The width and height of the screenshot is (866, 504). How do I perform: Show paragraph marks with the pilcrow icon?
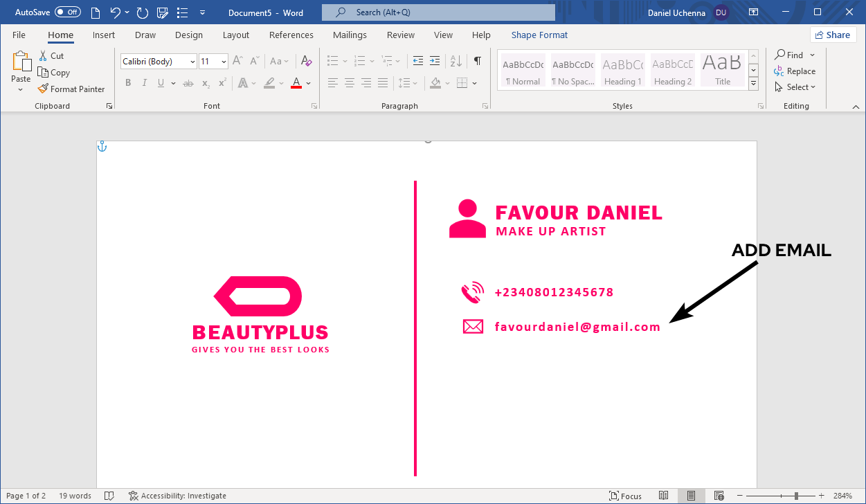pyautogui.click(x=476, y=62)
